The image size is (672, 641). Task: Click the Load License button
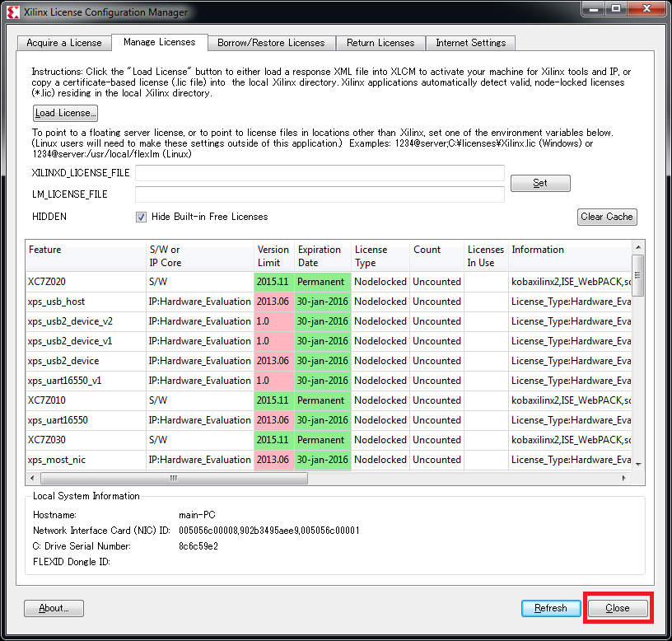pos(65,113)
